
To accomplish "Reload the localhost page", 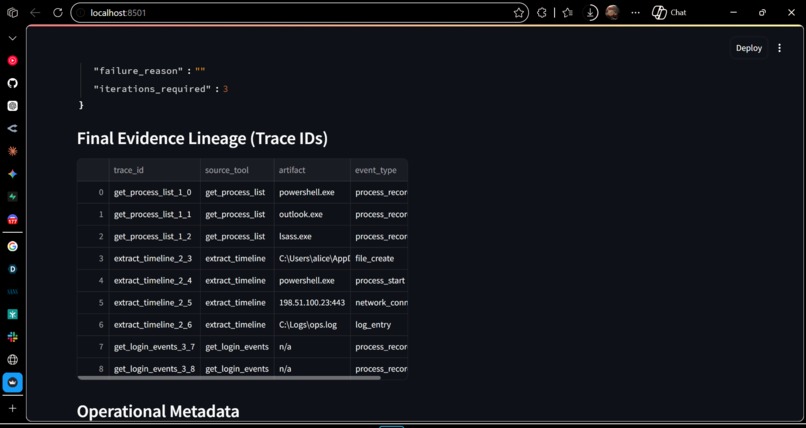I will [x=58, y=13].
